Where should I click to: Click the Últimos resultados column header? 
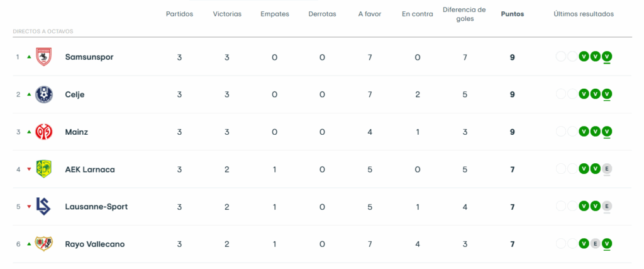click(583, 14)
